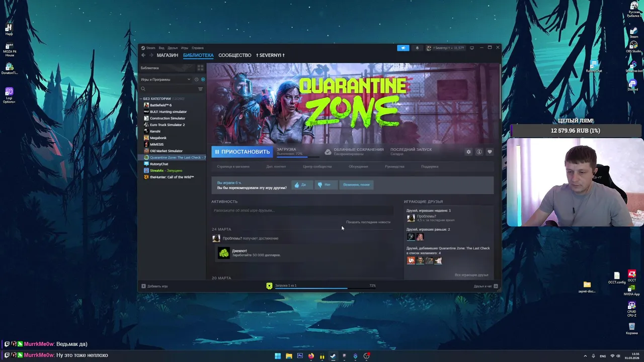Choose thumbs down Нет recommendation
The width and height of the screenshot is (644, 362).
(325, 185)
